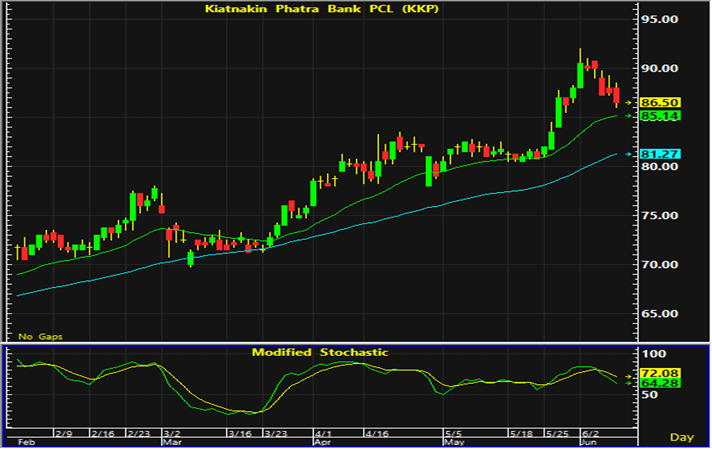Screen dimensions: 712x449
Task: Click the May month label
Action: pos(455,442)
